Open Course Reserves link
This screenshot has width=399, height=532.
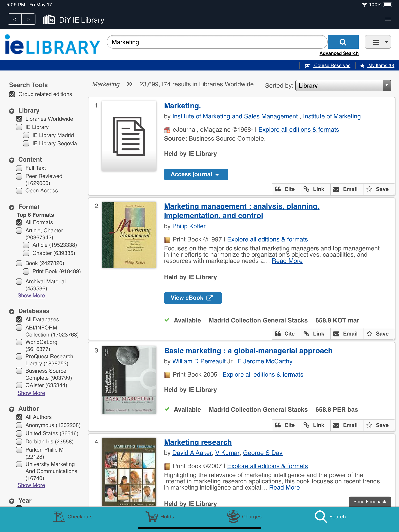[327, 65]
